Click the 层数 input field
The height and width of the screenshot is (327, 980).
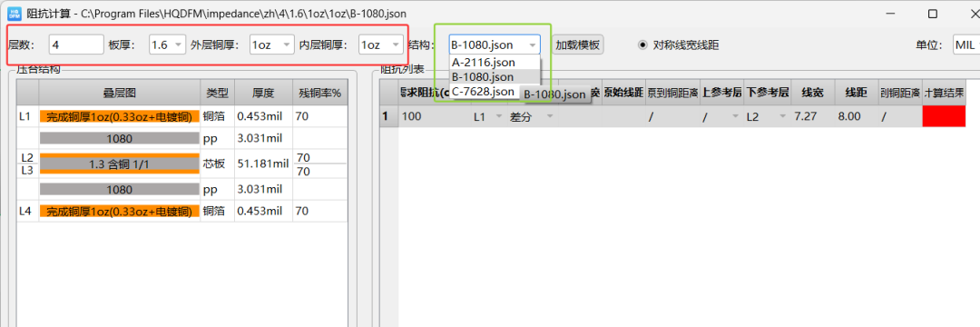click(x=75, y=45)
